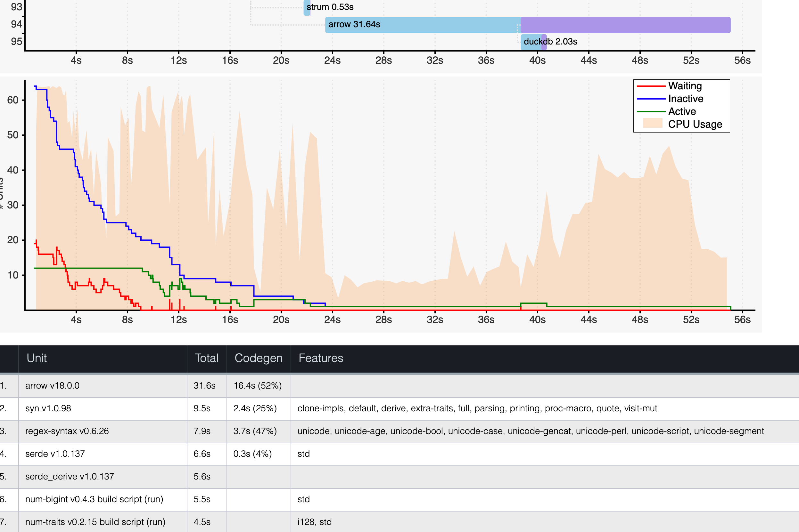This screenshot has width=799, height=532.
Task: Click the purple codegen section of arrow bar
Action: (x=625, y=25)
